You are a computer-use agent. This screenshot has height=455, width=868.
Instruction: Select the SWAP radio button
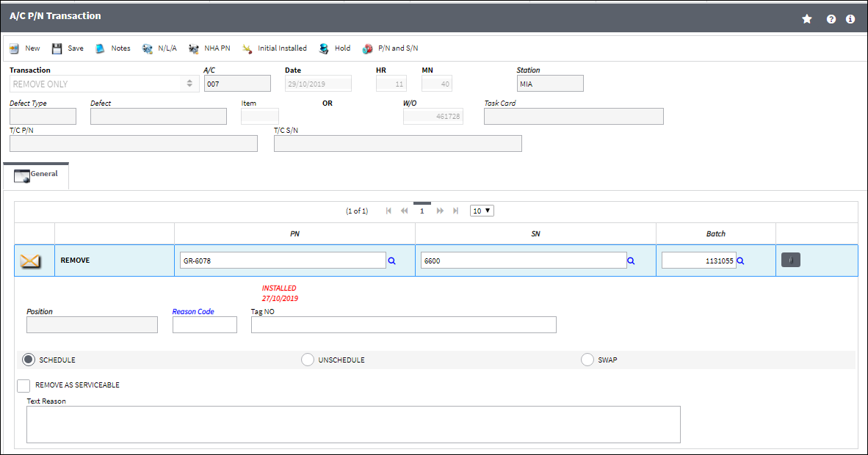pyautogui.click(x=587, y=360)
